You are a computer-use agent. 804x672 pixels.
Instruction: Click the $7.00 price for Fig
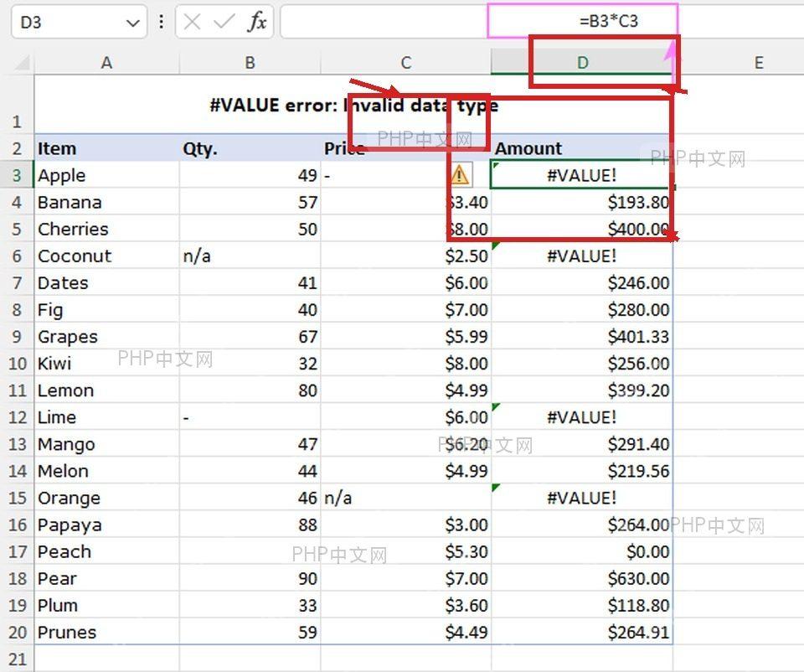405,309
